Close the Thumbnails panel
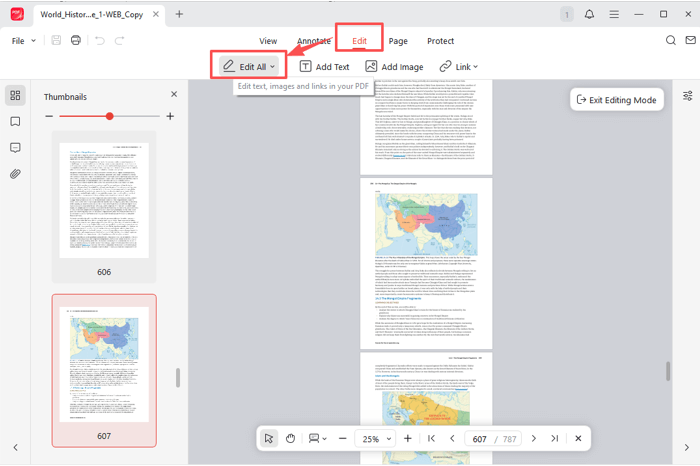Image resolution: width=700 pixels, height=466 pixels. (x=174, y=94)
